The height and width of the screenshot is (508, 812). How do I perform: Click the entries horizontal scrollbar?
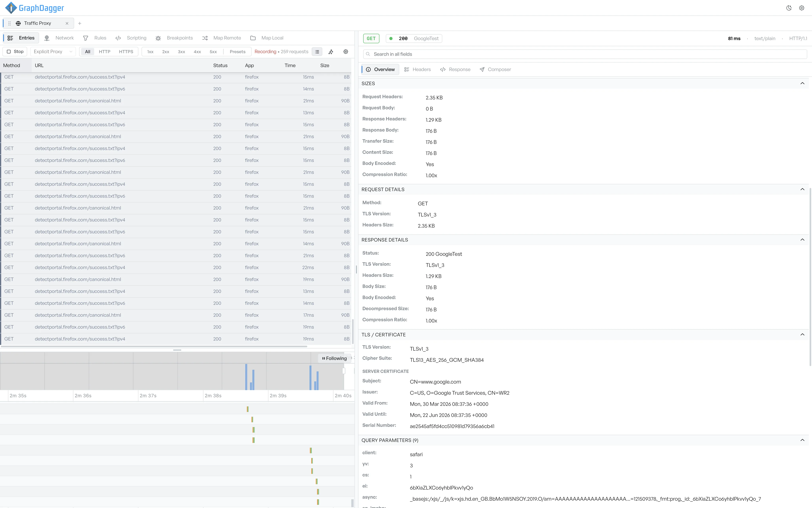coord(154,346)
